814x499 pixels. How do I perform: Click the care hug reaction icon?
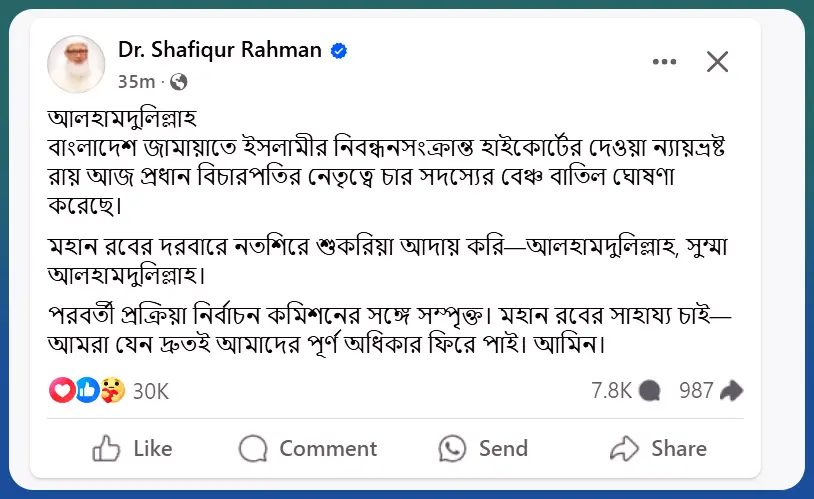click(112, 390)
